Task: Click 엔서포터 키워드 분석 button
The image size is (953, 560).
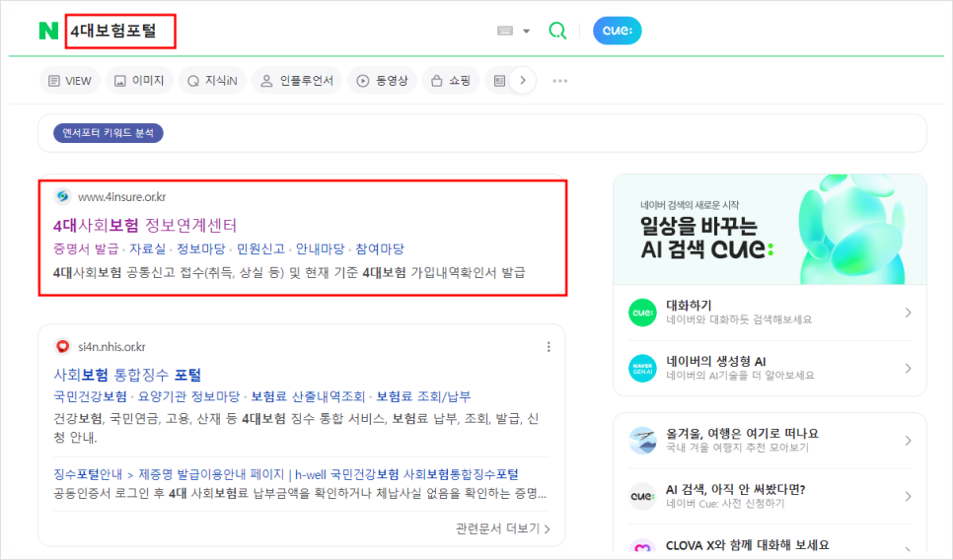Action: [109, 133]
